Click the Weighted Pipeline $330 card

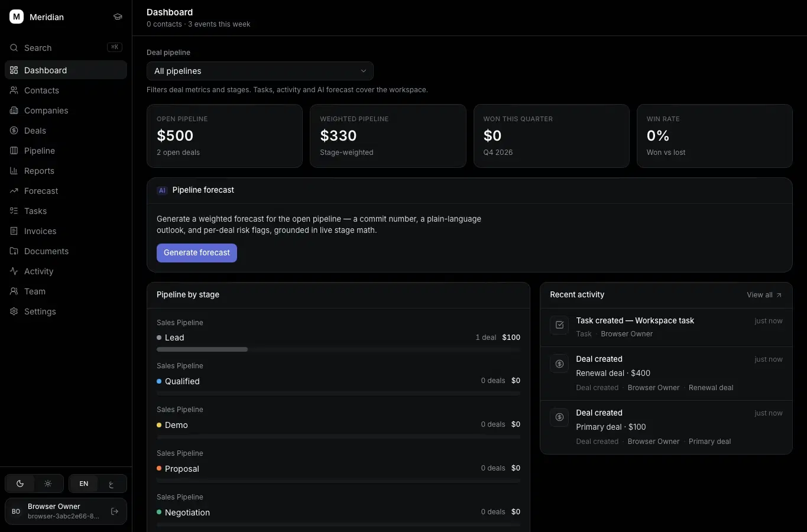click(388, 136)
